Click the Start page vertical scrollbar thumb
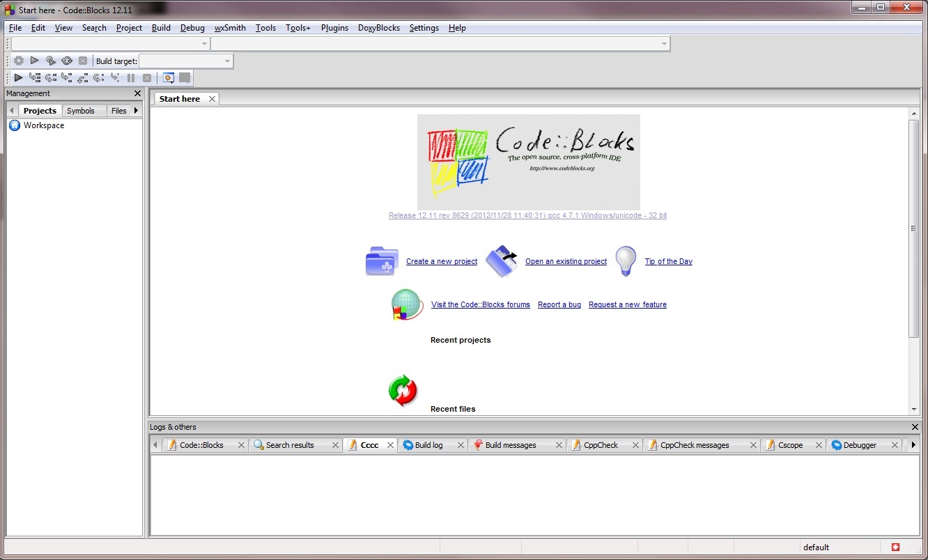 [913, 228]
